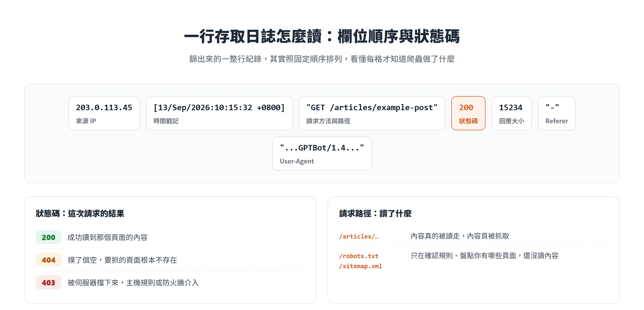Select the highlighted 200 狀態碼 chip
The height and width of the screenshot is (310, 644).
point(468,113)
